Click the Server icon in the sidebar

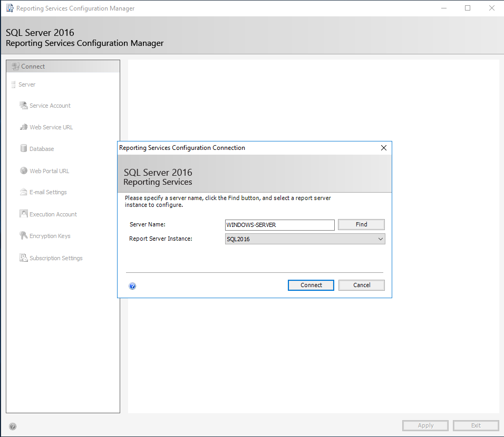pos(13,84)
